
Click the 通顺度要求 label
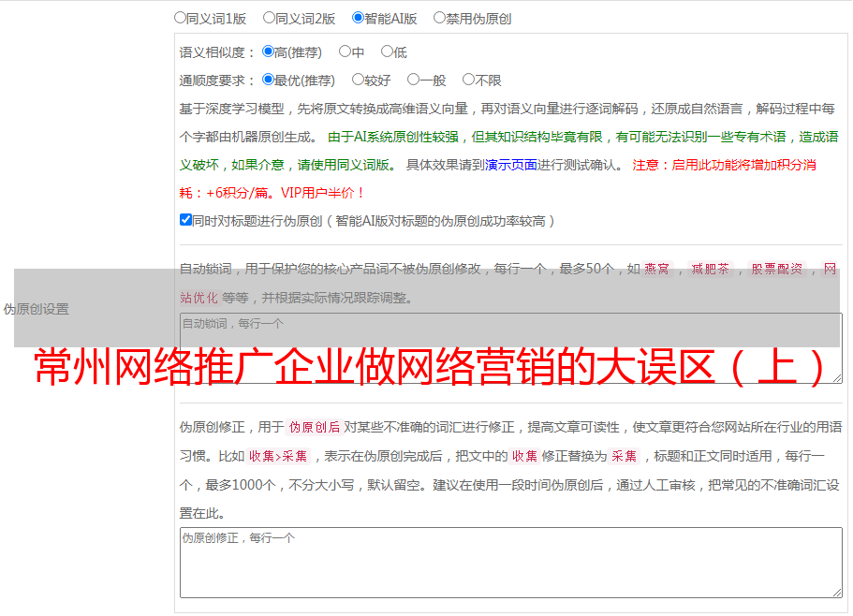point(217,81)
